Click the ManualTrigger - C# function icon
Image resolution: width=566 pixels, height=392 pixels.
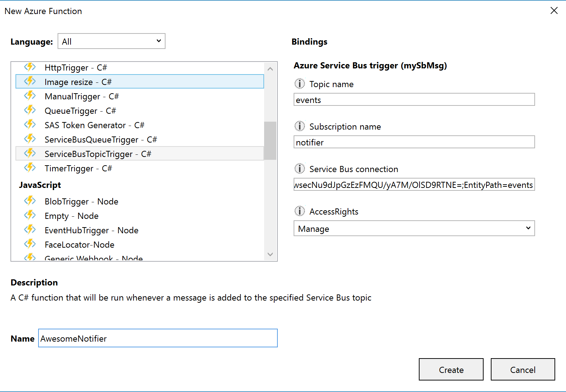coord(30,96)
